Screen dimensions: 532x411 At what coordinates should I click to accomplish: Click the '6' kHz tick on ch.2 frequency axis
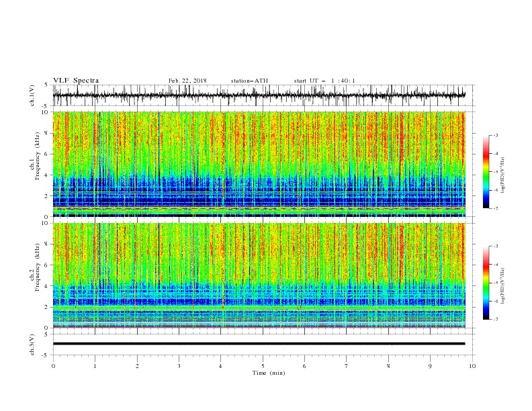point(47,265)
